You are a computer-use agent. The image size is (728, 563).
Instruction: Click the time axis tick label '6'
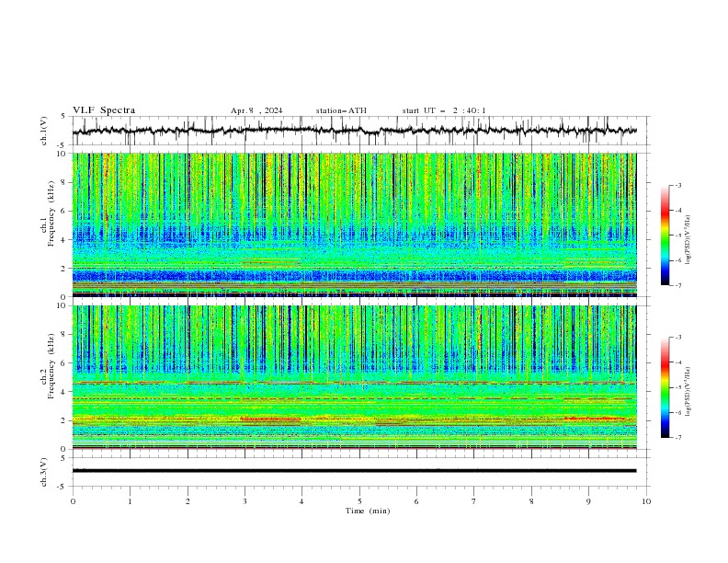416,501
